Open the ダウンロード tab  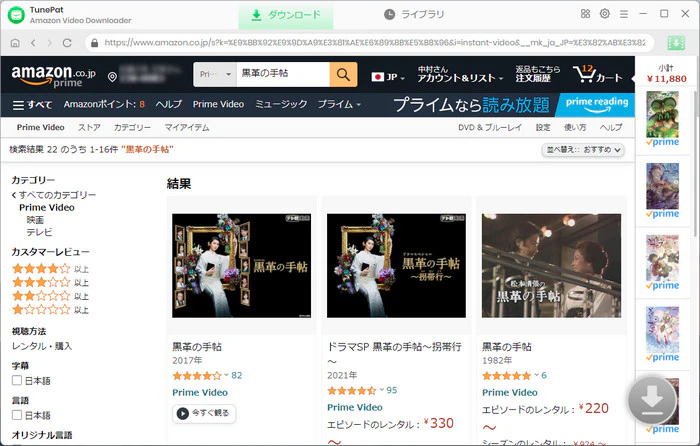(286, 15)
